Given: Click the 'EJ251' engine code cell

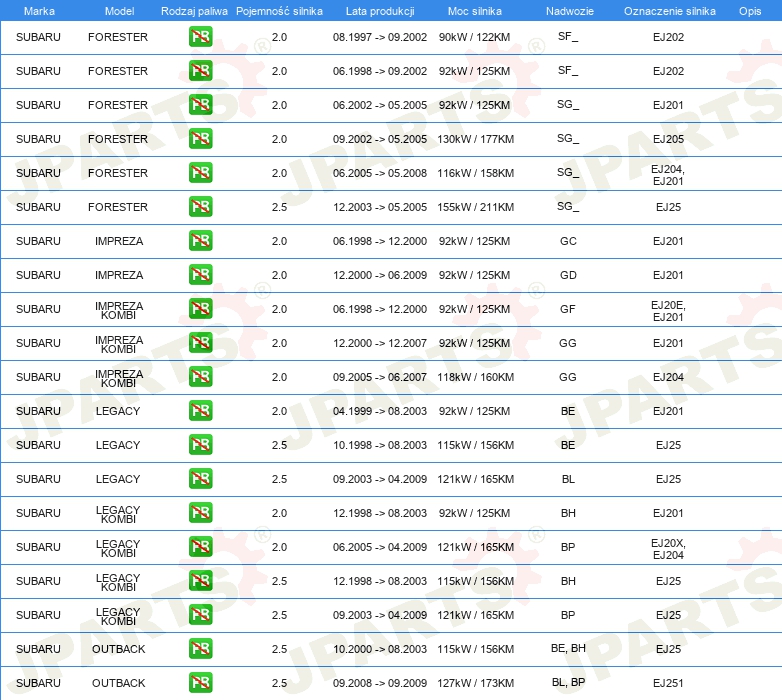Looking at the screenshot, I should coord(668,683).
